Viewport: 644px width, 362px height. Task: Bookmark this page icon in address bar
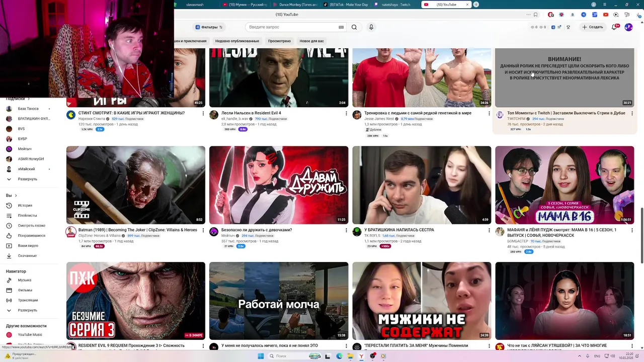pyautogui.click(x=535, y=15)
